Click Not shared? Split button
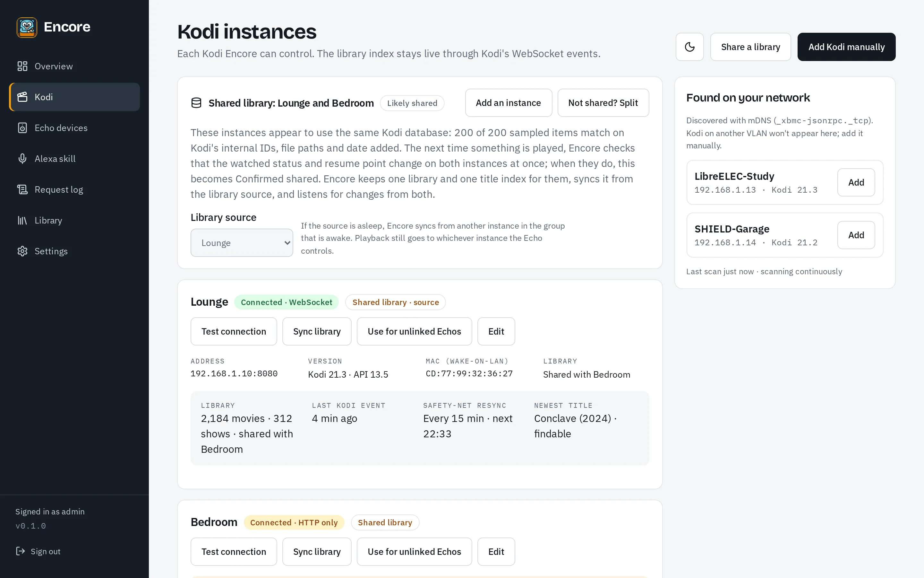The height and width of the screenshot is (578, 924). [x=603, y=103]
